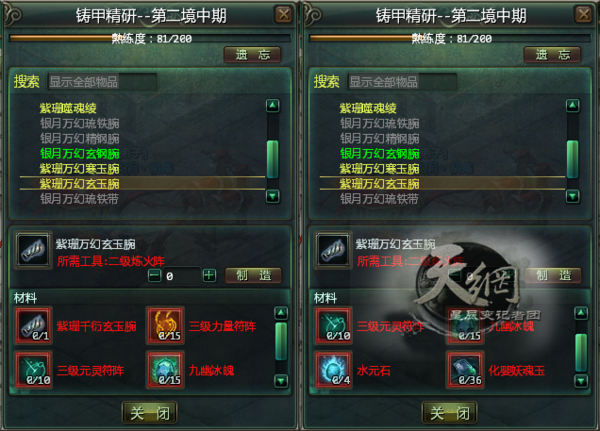Click right panel 关闭 close button
The height and width of the screenshot is (431, 600).
tap(450, 413)
